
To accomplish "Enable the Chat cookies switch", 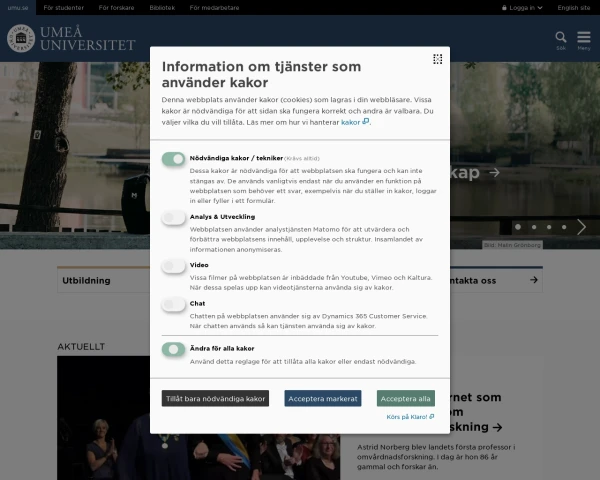I will [x=173, y=305].
